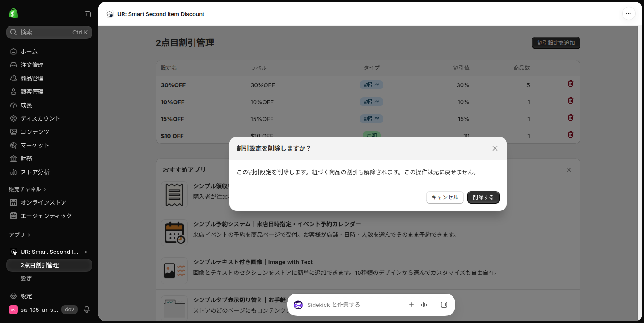This screenshot has width=644, height=323.
Task: Click the Sidekick plus attach icon
Action: coord(411,305)
